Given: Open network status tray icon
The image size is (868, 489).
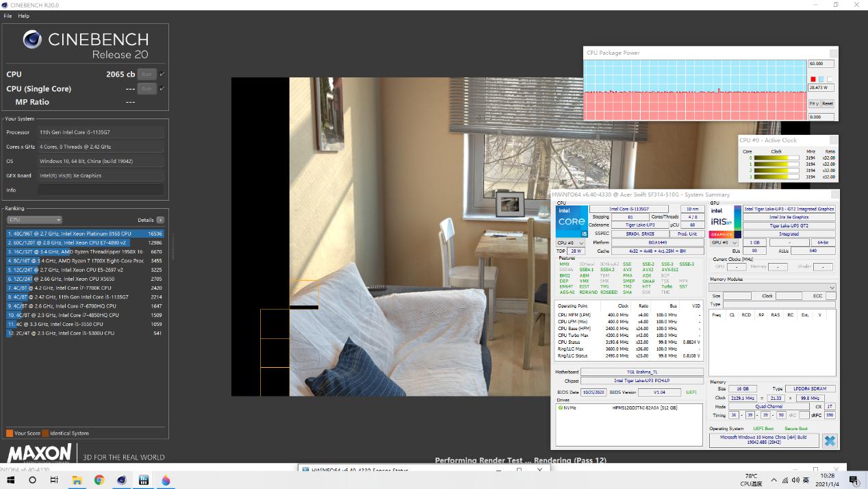Looking at the screenshot, I should point(784,481).
